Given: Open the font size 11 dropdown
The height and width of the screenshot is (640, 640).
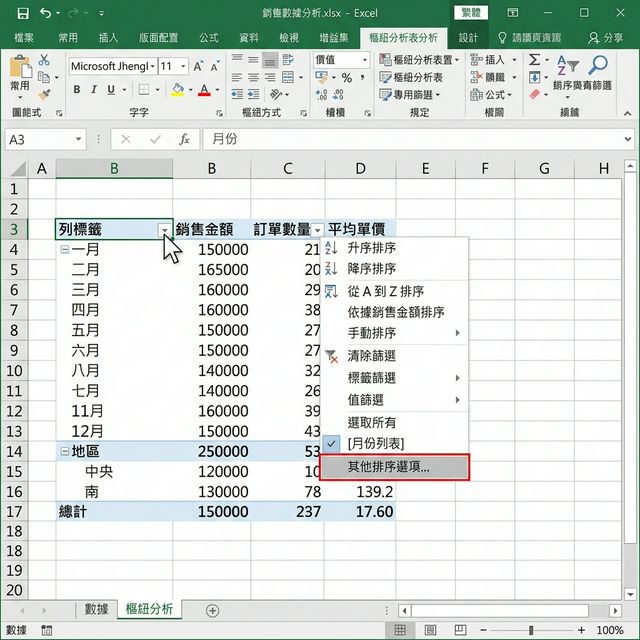Looking at the screenshot, I should (183, 66).
